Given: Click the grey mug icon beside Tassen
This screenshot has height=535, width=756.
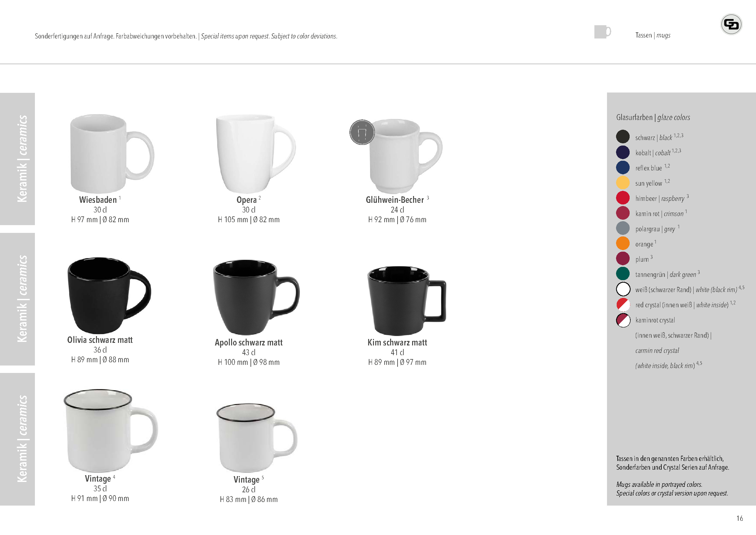Looking at the screenshot, I should click(x=602, y=32).
